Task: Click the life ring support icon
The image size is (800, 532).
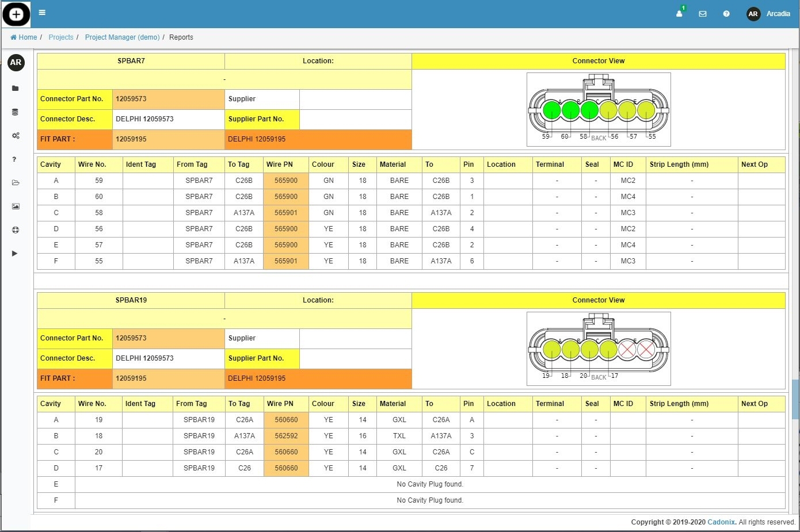Action: click(x=16, y=230)
